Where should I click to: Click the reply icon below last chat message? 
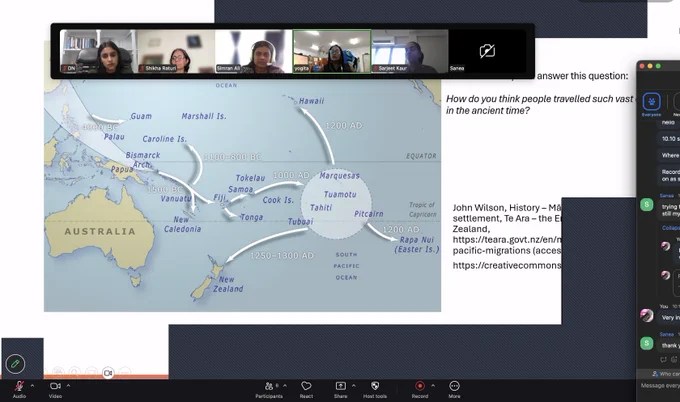coord(663,359)
